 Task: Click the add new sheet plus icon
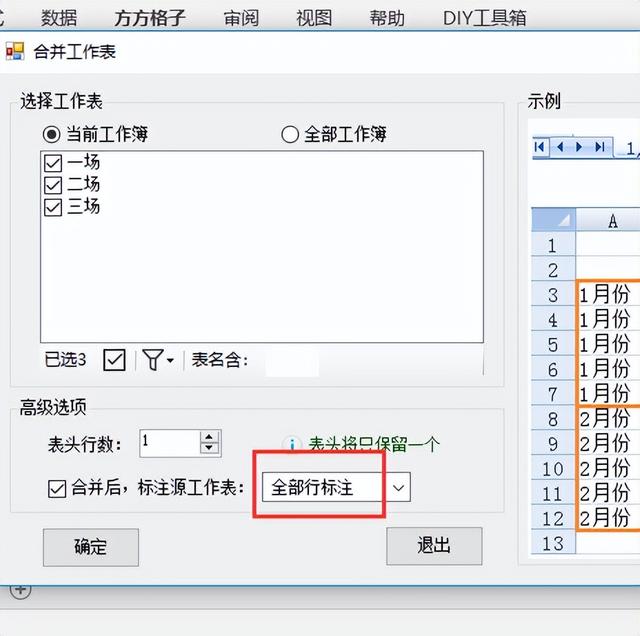[x=20, y=590]
